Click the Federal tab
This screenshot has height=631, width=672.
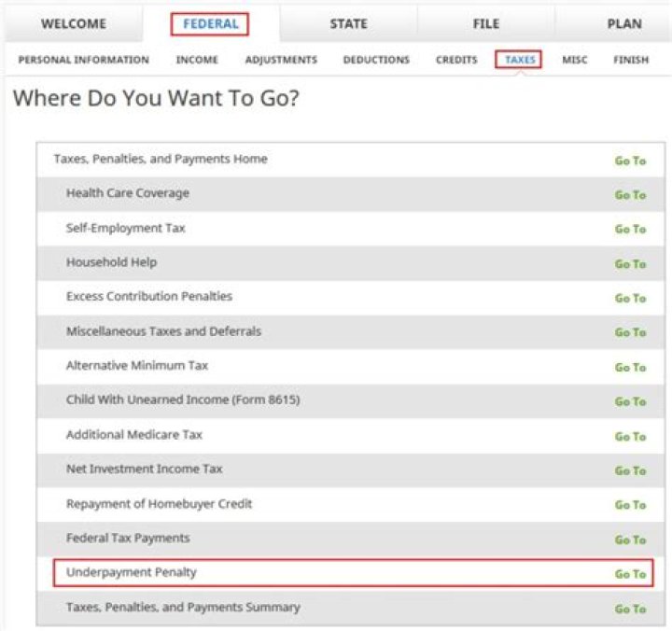pyautogui.click(x=210, y=24)
